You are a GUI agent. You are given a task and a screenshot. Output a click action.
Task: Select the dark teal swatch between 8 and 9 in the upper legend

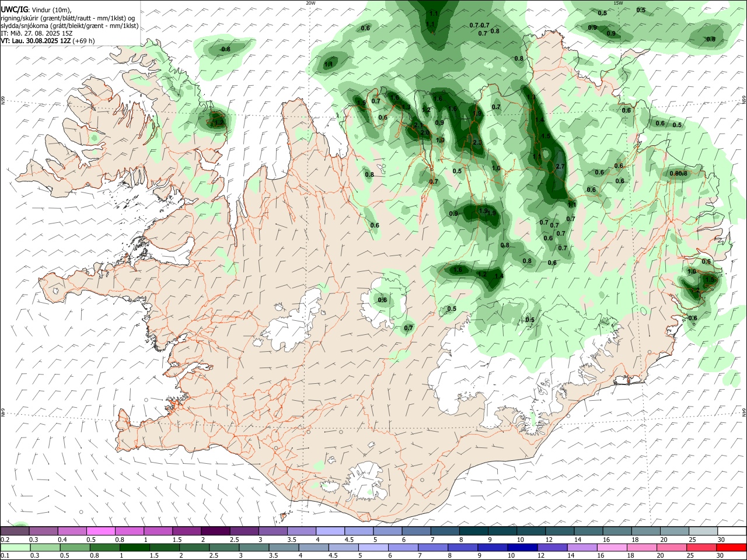point(473,531)
